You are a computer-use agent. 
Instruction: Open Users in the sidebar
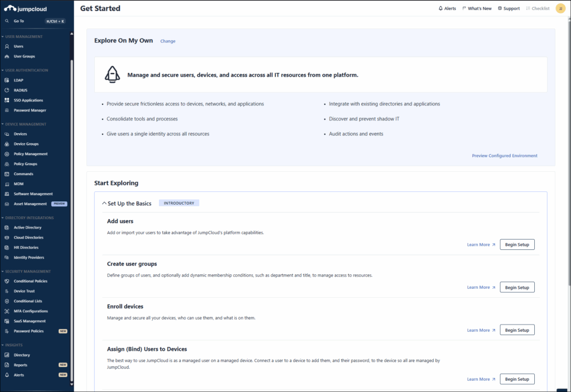pyautogui.click(x=18, y=46)
